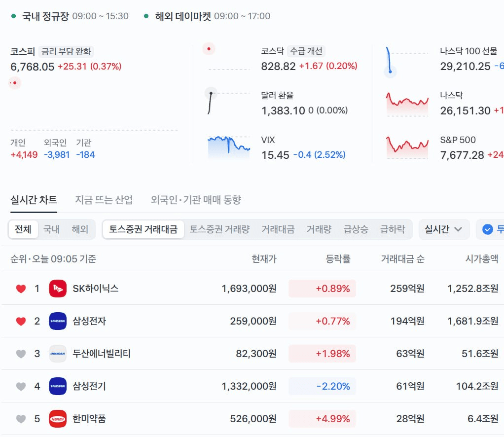Click the 개인 +4,149 investor figure
The width and height of the screenshot is (504, 437).
tap(24, 148)
